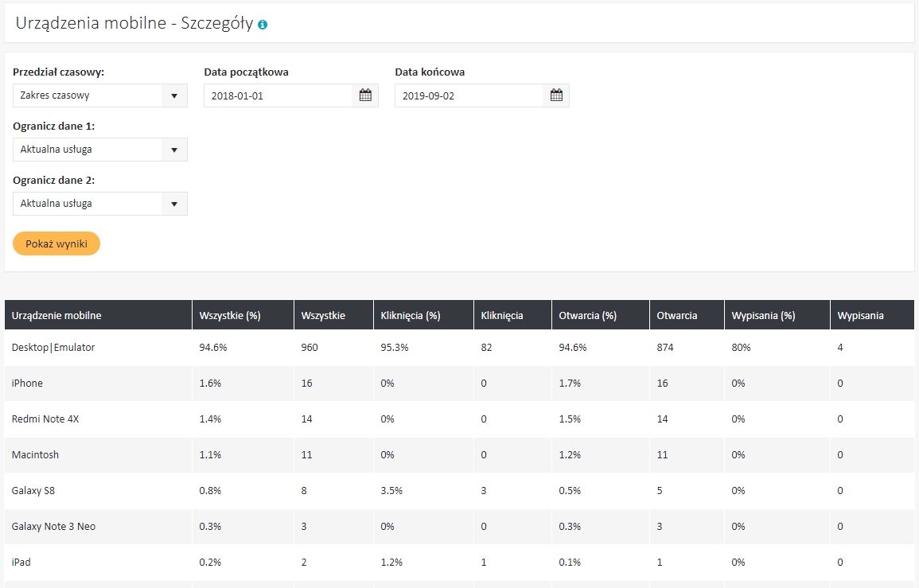The width and height of the screenshot is (919, 588).
Task: Click the iPad clicks value 1
Action: pyautogui.click(x=484, y=563)
